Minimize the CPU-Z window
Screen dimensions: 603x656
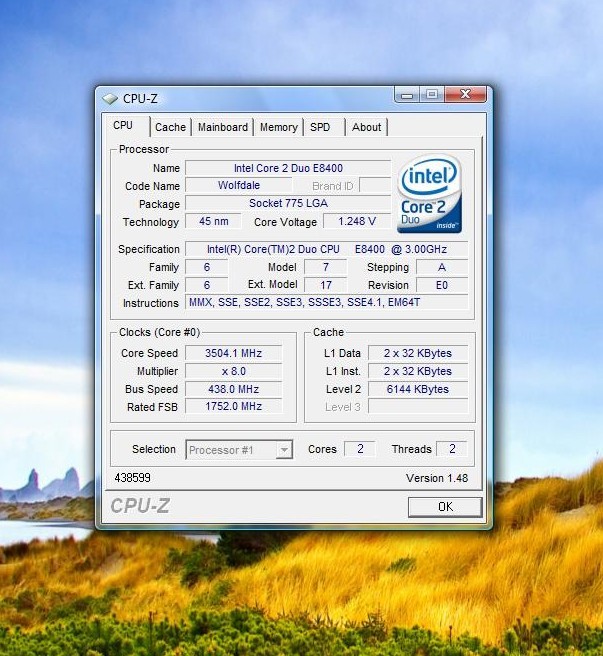(407, 95)
